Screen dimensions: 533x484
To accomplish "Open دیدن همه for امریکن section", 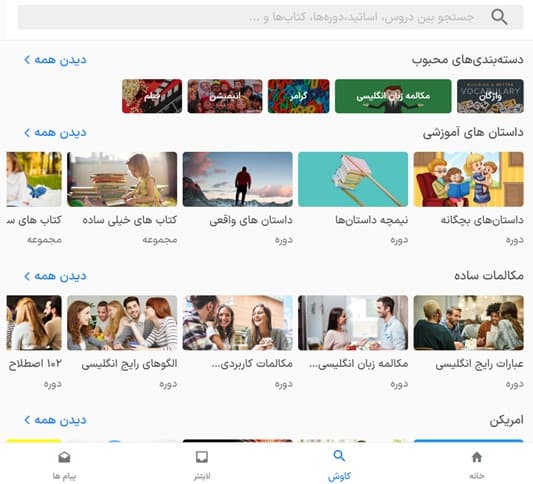I will pos(55,420).
